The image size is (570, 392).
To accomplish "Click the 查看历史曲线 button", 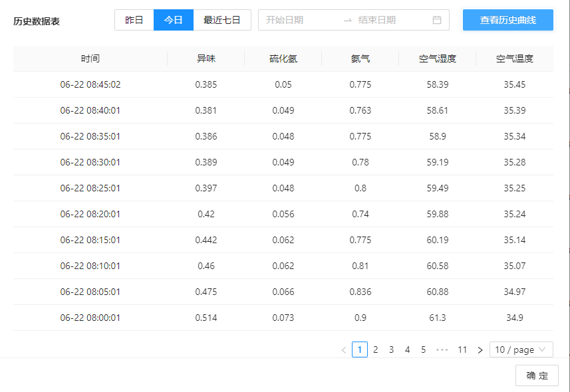I will click(x=508, y=20).
